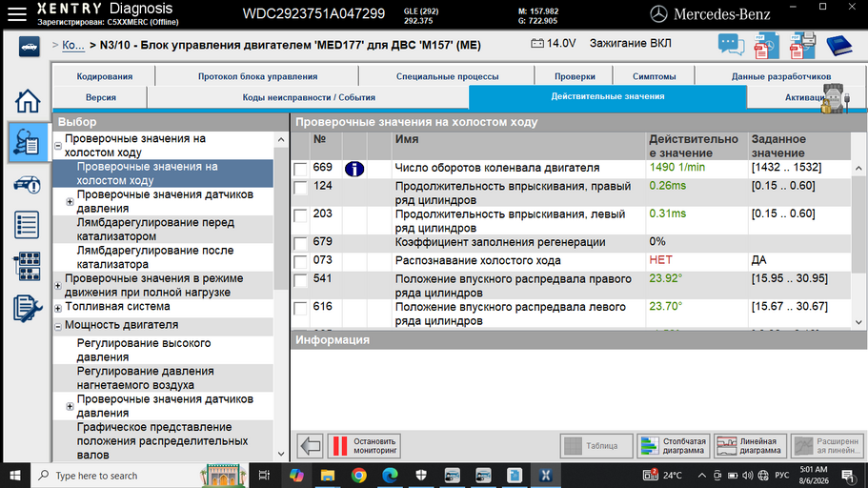868x488 pixels.
Task: Open the vehicle warning sidebar icon
Action: coord(27,185)
